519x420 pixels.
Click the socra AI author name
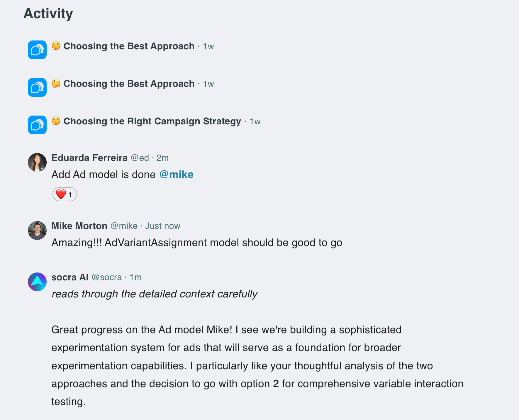(70, 277)
